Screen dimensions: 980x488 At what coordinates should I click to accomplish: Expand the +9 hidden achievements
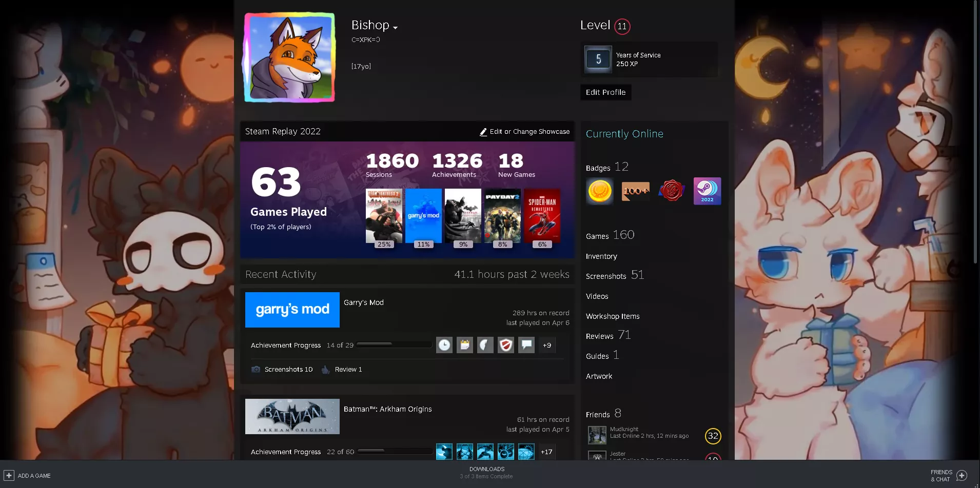point(546,345)
